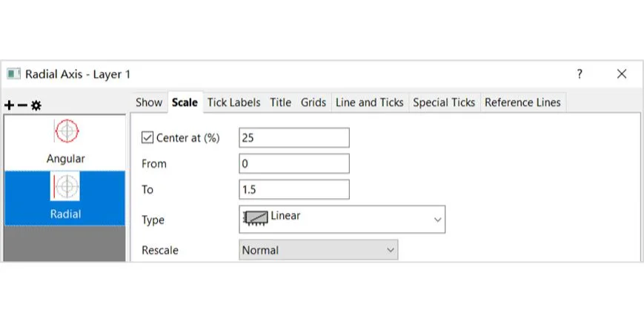
Task: Click the minus icon above axis list
Action: [x=22, y=105]
